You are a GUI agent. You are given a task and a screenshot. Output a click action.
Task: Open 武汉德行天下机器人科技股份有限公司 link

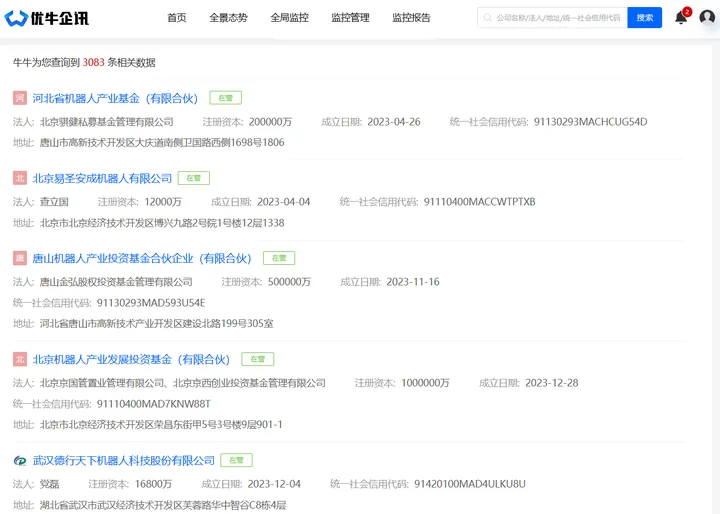point(124,460)
